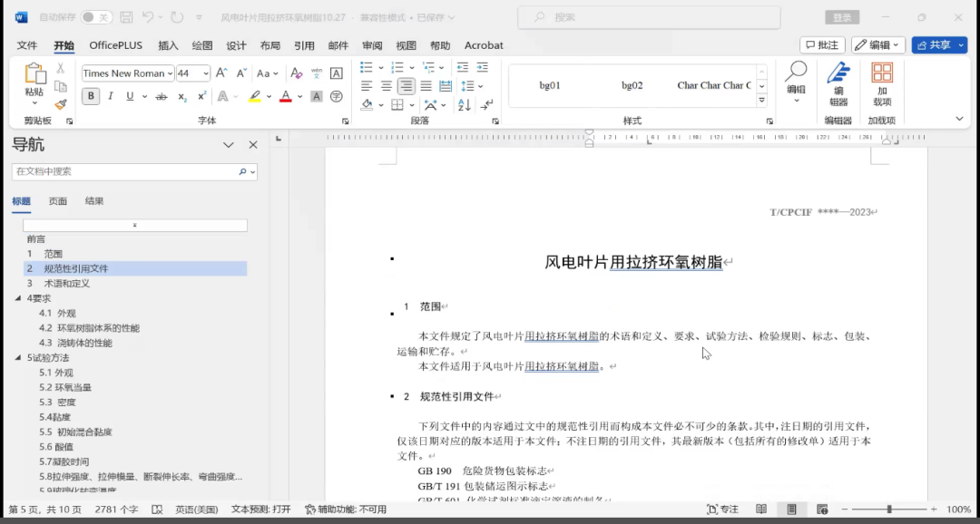Apply strikethrough formatting
Viewport: 980px width, 524px height.
162,96
